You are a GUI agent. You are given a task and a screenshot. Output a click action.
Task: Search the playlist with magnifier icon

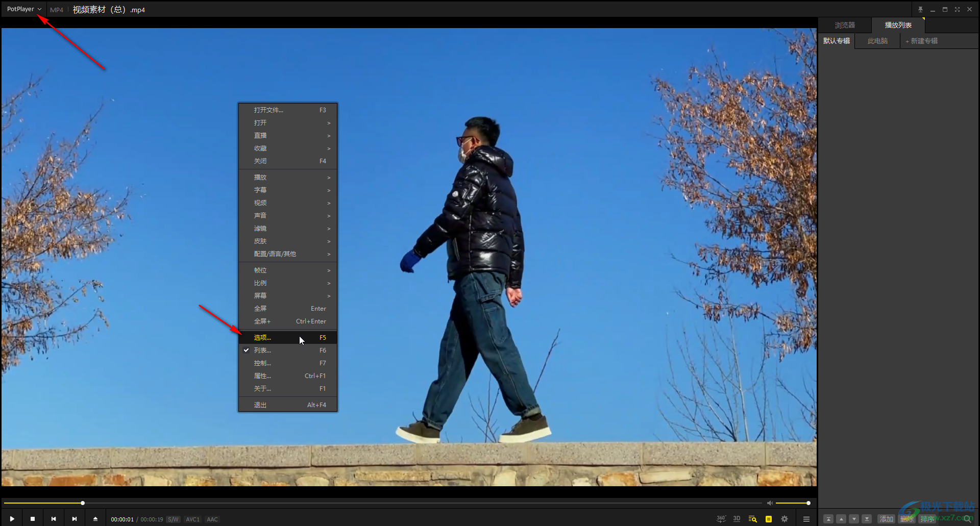967,519
